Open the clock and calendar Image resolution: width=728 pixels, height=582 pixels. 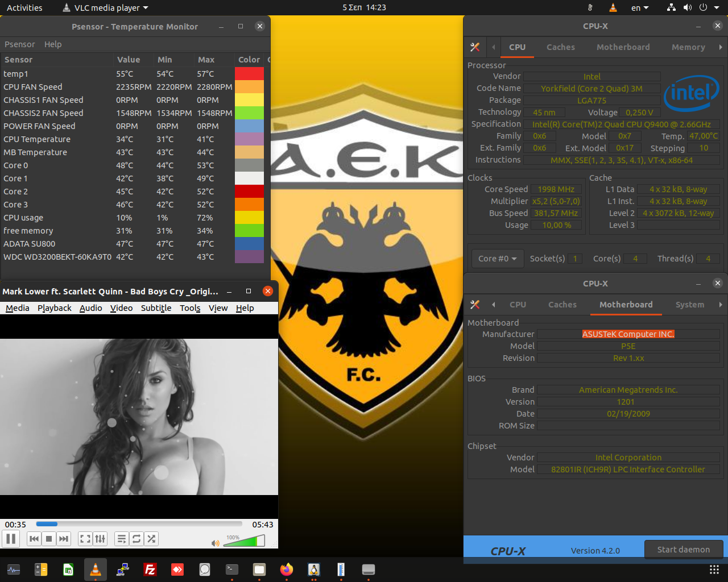364,8
